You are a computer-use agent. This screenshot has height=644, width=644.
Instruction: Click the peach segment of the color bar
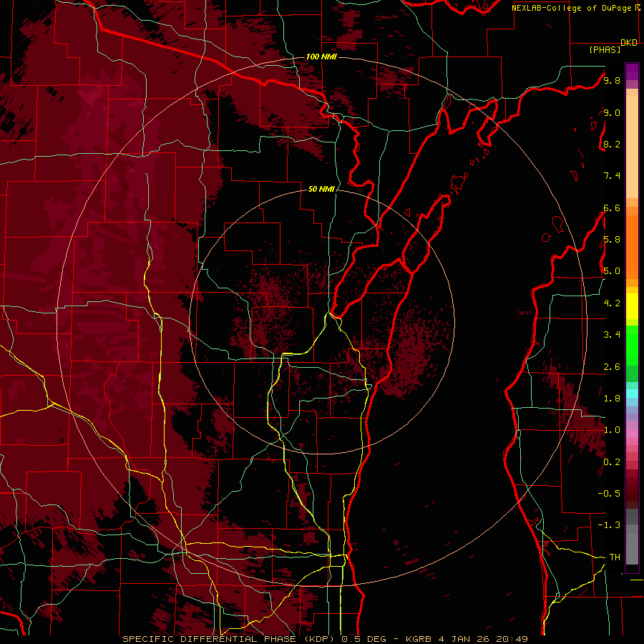[x=632, y=147]
